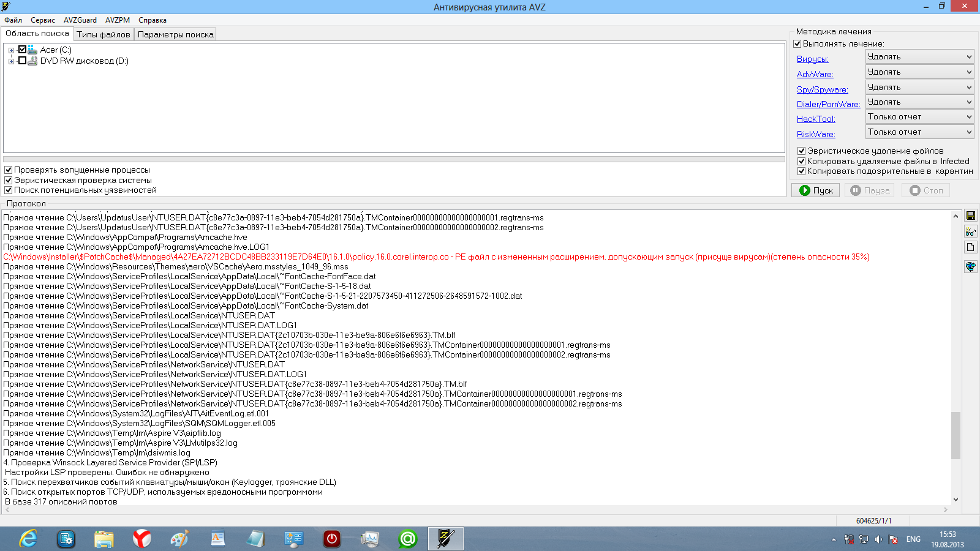Show hidden tray icons arrow
This screenshot has height=551, width=980.
834,539
